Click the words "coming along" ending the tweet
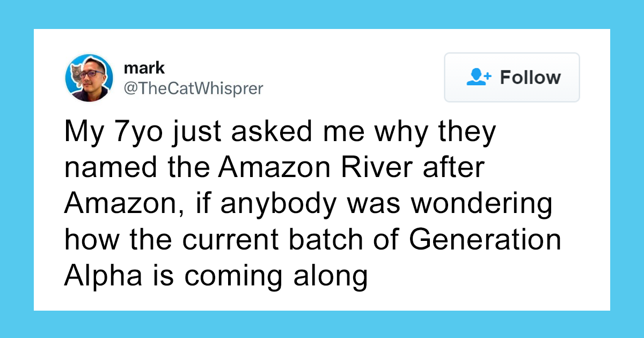This screenshot has height=338, width=644. click(274, 277)
